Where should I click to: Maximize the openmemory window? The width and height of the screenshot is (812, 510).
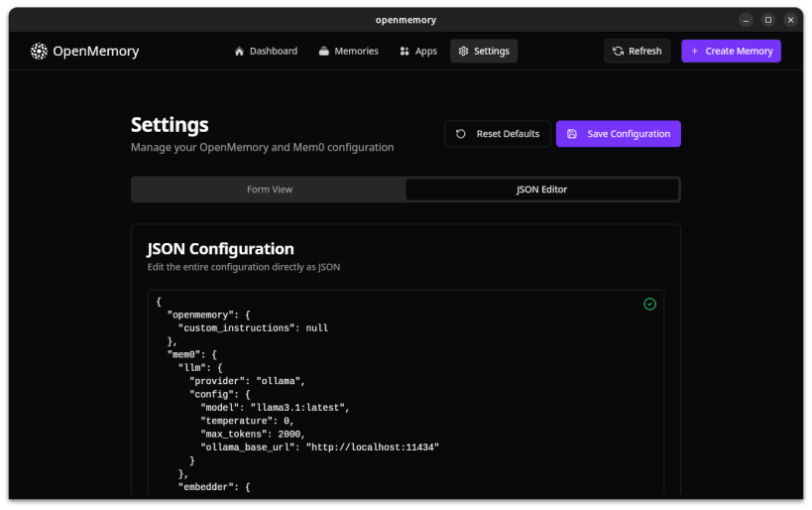tap(768, 20)
